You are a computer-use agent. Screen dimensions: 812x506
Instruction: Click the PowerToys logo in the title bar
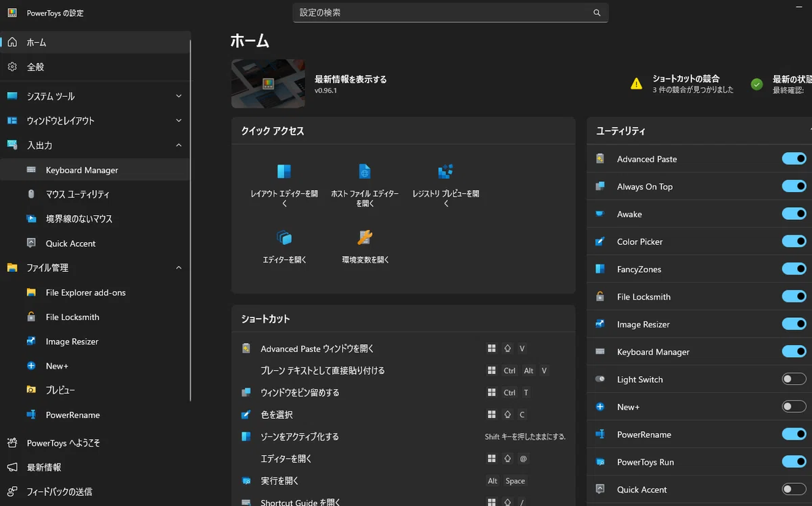click(x=12, y=13)
